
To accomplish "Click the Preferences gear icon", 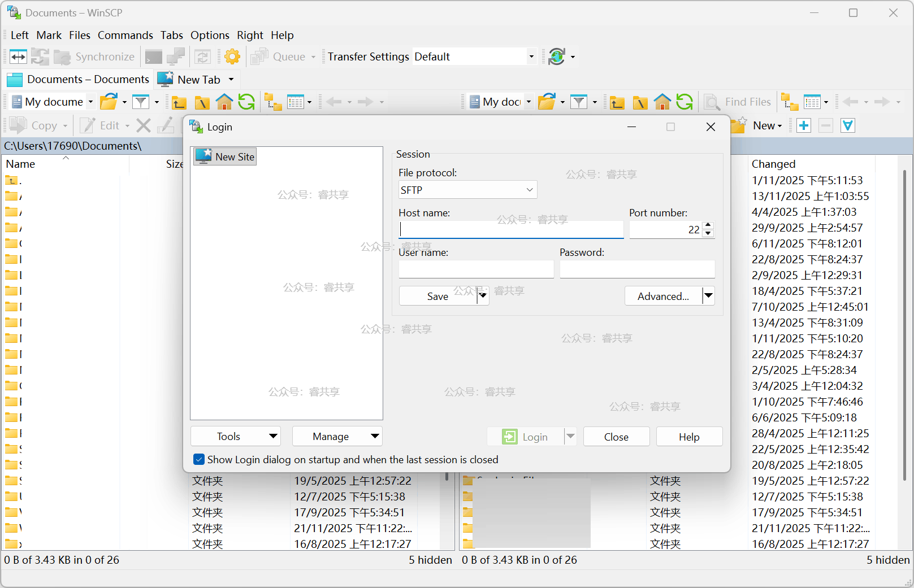I will pos(232,56).
